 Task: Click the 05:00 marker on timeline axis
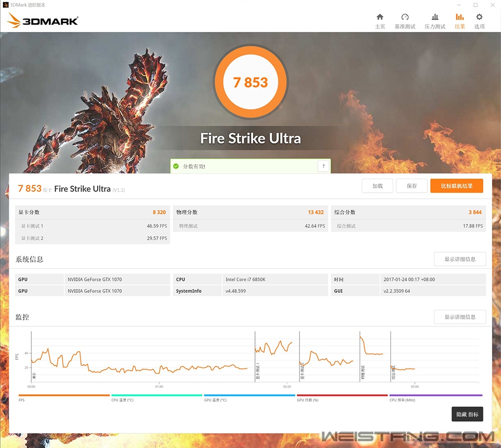click(415, 387)
